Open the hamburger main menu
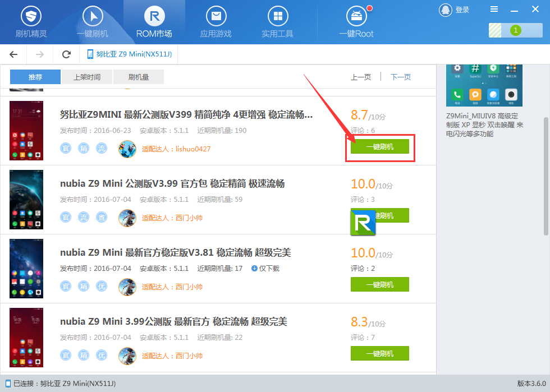Image resolution: width=550 pixels, height=392 pixels. coord(494,9)
